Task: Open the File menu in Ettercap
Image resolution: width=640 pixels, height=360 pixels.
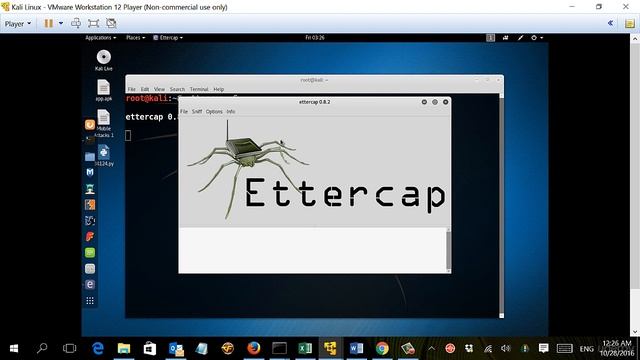Action: click(184, 111)
